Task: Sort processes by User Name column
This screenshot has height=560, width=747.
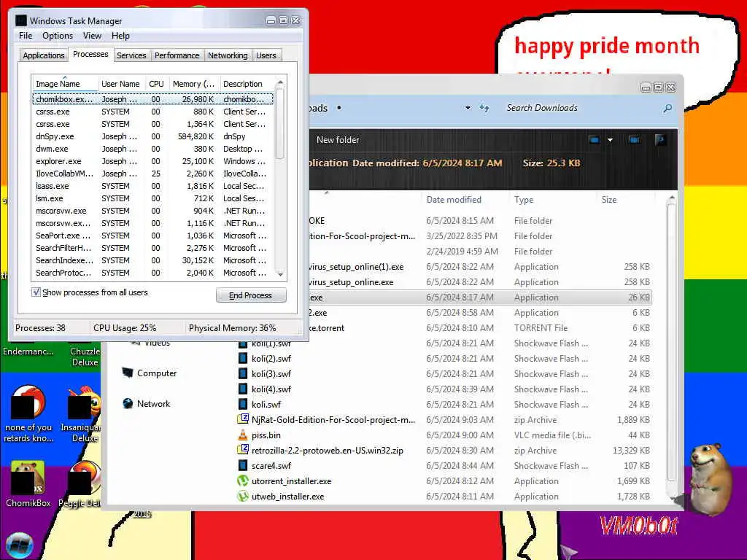Action: click(122, 84)
